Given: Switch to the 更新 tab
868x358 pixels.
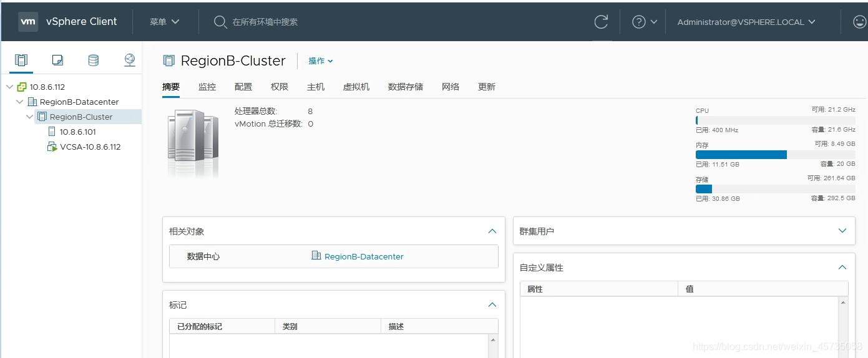Looking at the screenshot, I should tap(487, 87).
